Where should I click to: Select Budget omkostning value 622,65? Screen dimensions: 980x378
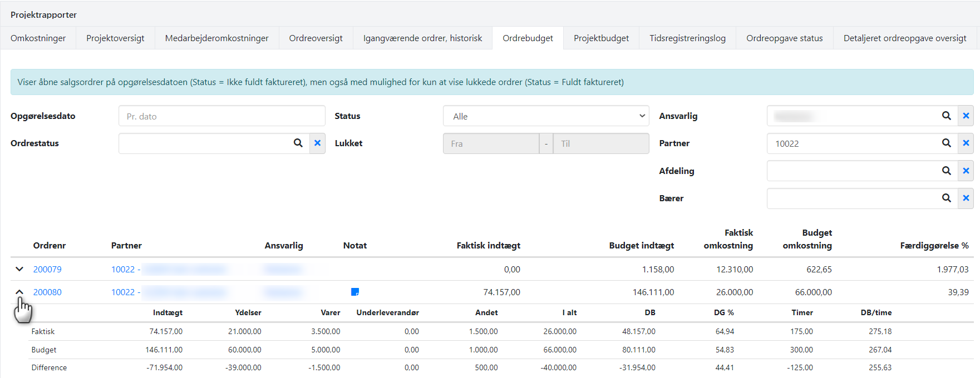819,269
